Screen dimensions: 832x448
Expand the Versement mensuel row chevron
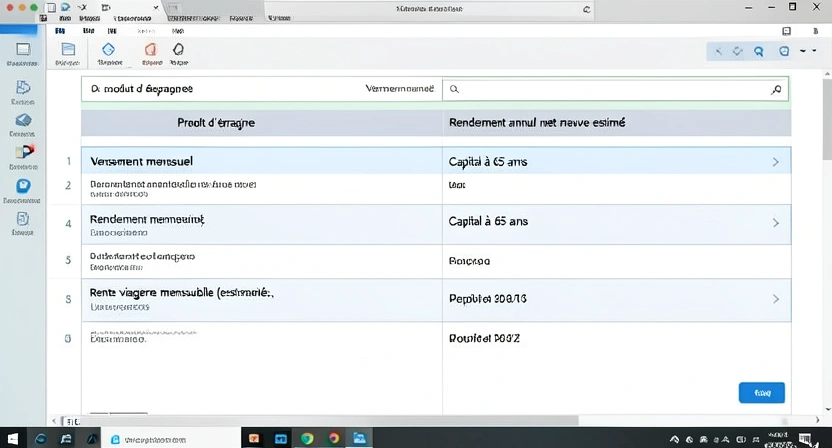[775, 162]
